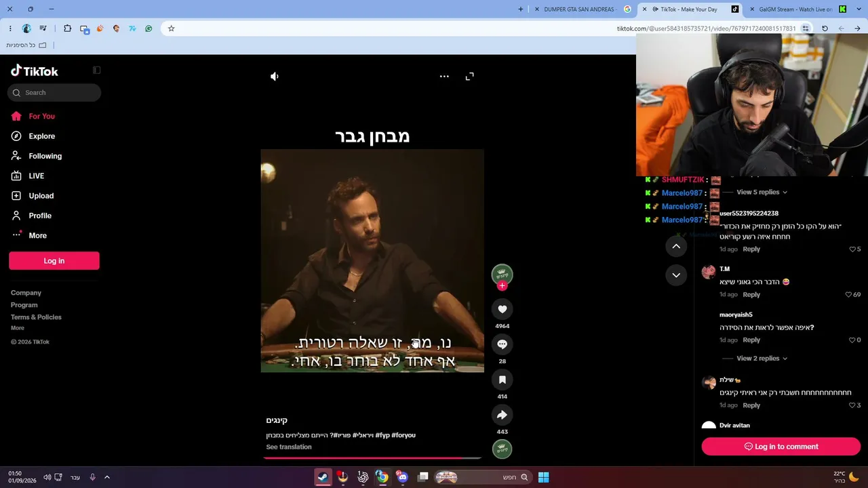Screen dimensions: 868x488
Task: Like T.M's comment with 69 likes
Action: pyautogui.click(x=848, y=295)
